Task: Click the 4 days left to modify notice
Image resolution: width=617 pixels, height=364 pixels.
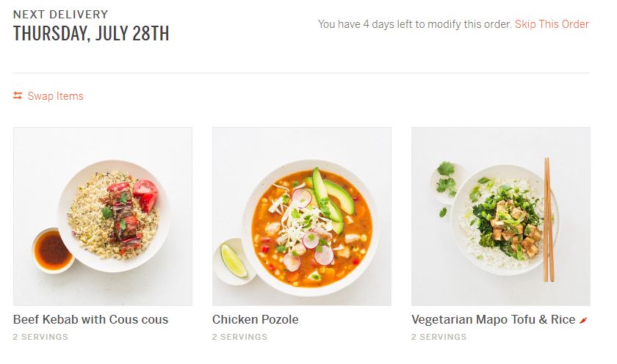Action: coord(414,24)
